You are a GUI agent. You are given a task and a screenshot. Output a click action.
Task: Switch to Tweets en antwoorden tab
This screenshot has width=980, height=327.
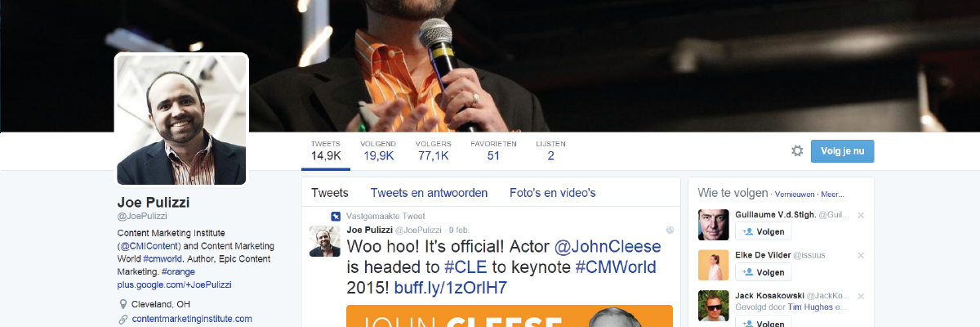coord(429,193)
